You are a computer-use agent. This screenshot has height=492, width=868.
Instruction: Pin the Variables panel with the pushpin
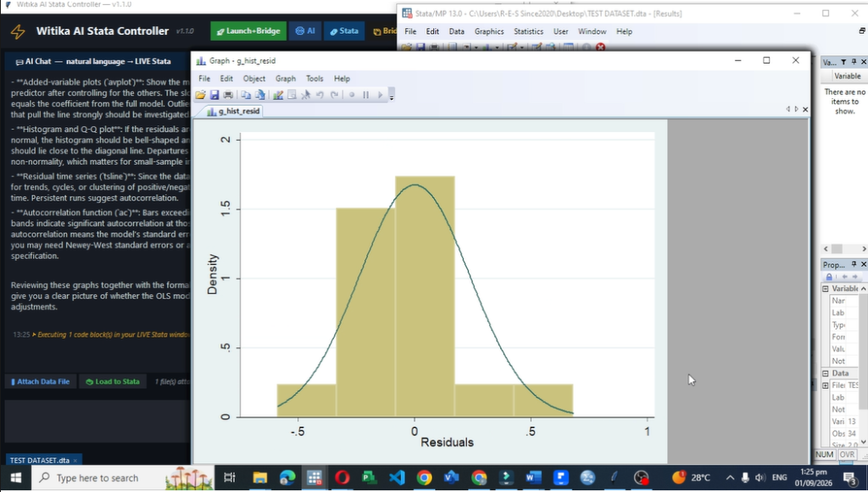[854, 62]
